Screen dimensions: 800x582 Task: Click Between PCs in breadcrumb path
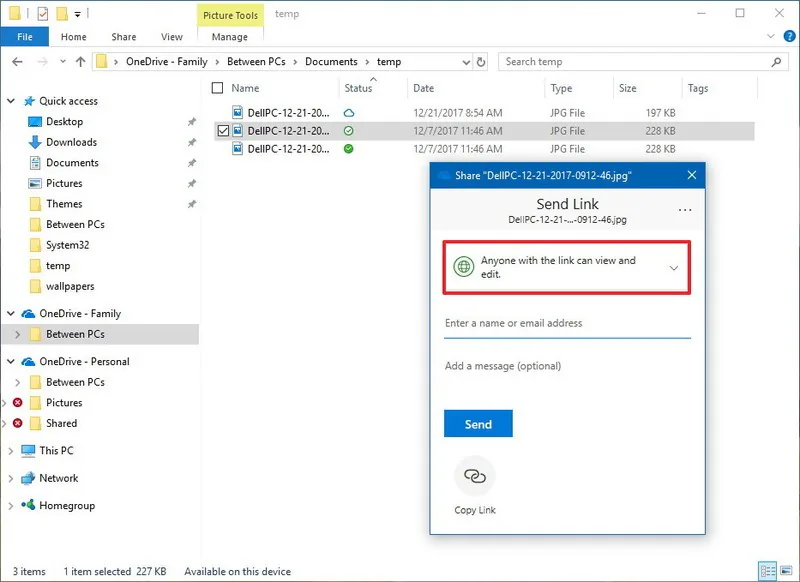(256, 62)
